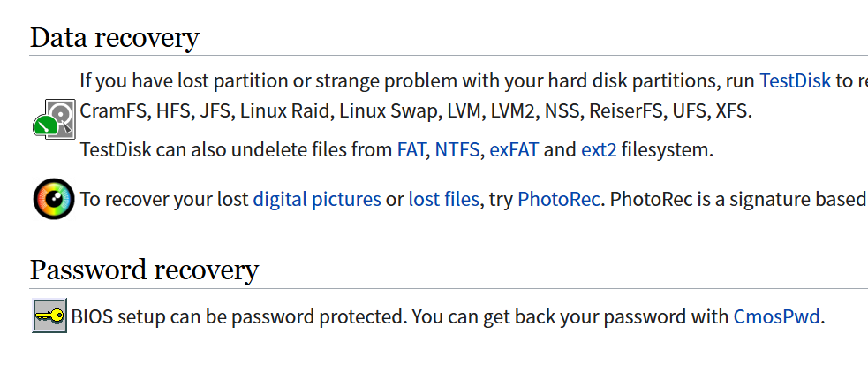Click the word CramFS in the list
Viewport: 868px width, 365px height.
(113, 111)
